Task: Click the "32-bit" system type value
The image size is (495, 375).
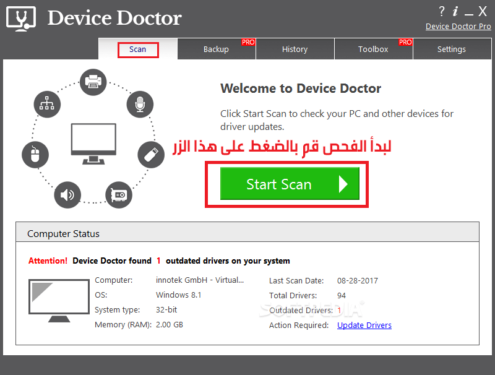Action: coord(166,310)
